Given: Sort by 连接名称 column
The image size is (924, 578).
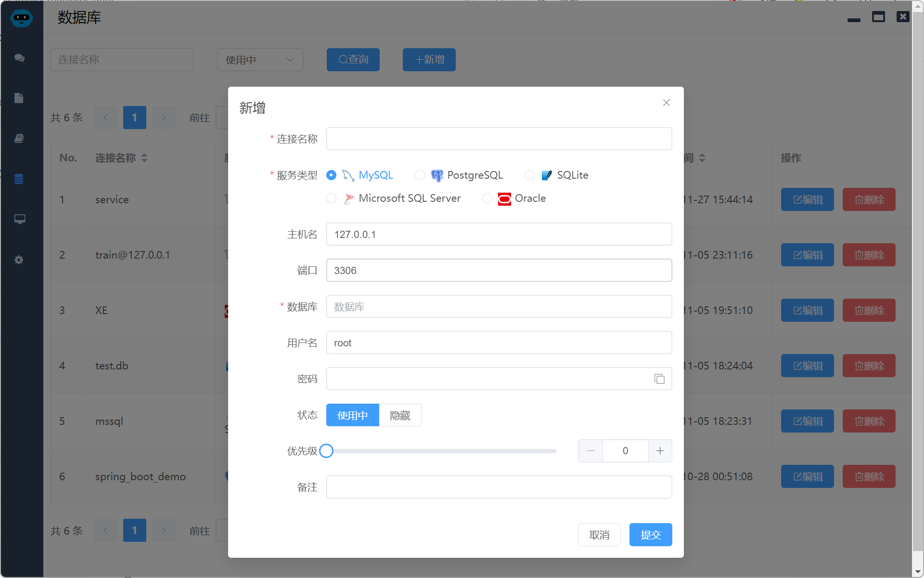Looking at the screenshot, I should [144, 158].
